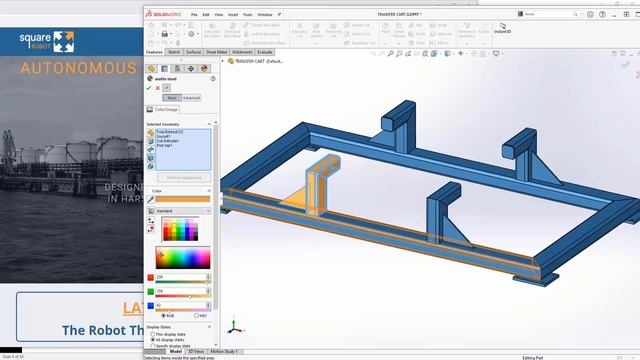Accept appearance with green checkmark
The width and height of the screenshot is (640, 360).
pos(149,88)
